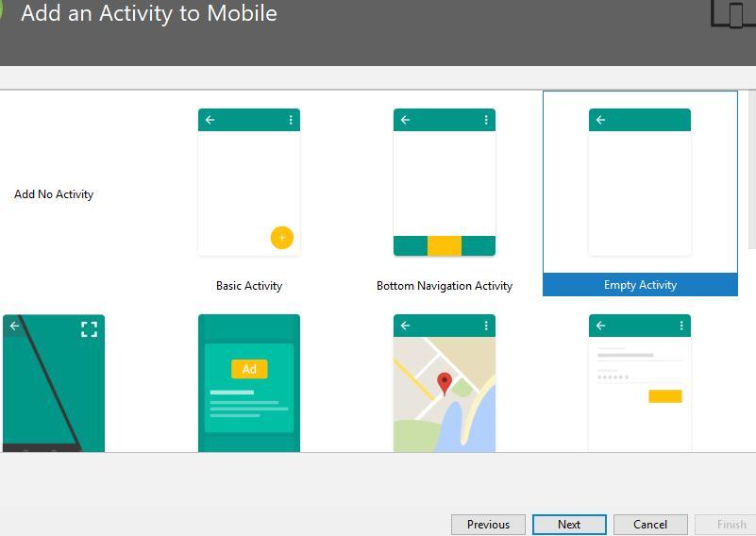
Task: Click the Previous button
Action: [x=488, y=525]
